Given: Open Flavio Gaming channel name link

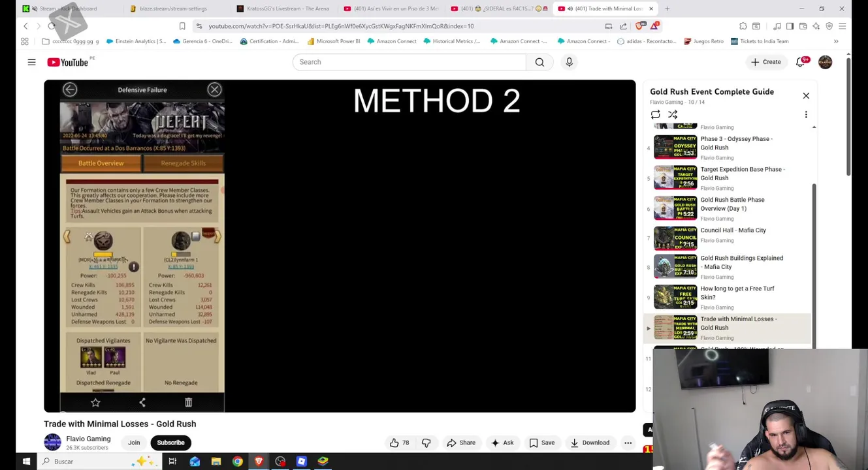Looking at the screenshot, I should pyautogui.click(x=88, y=439).
